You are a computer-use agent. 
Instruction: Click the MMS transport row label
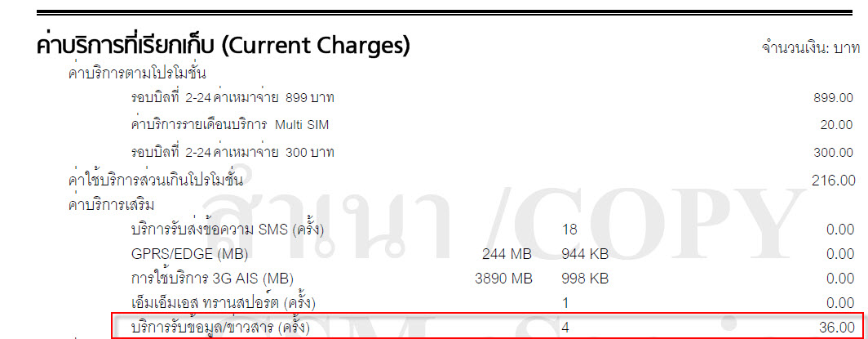224,303
